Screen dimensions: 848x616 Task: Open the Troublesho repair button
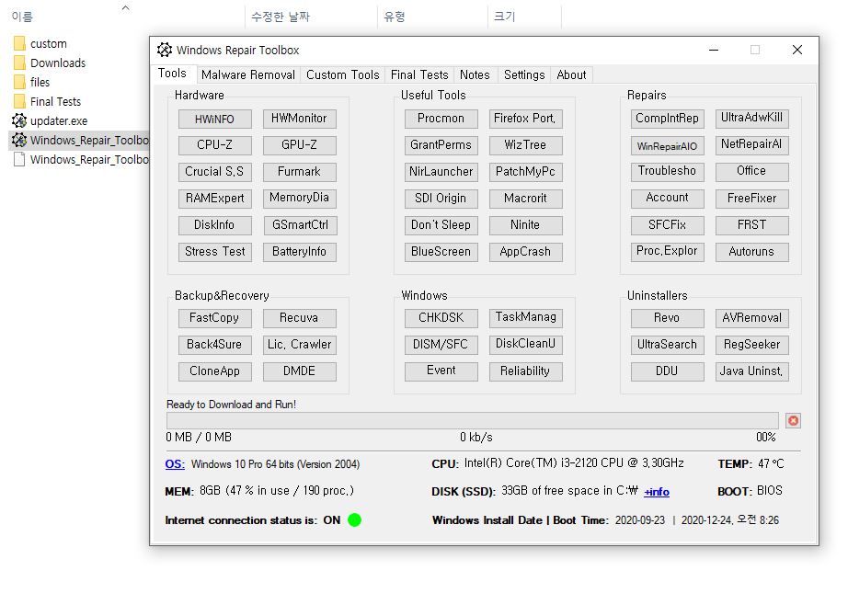click(x=668, y=171)
